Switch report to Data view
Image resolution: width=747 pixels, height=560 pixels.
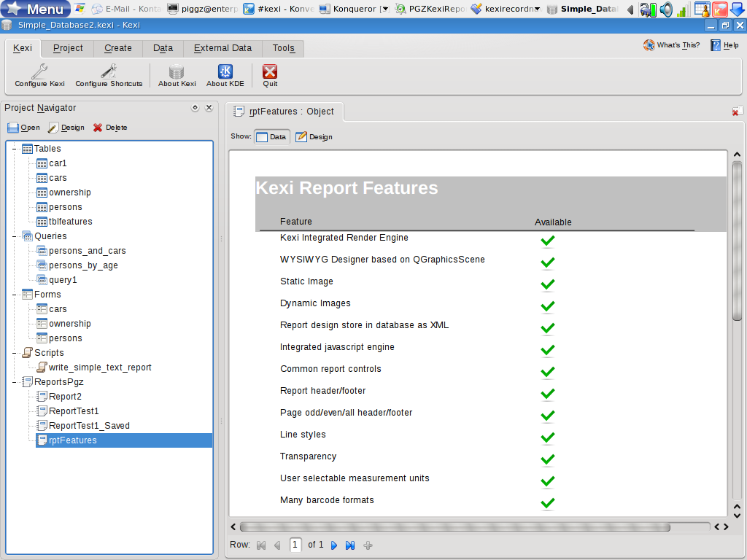(x=271, y=137)
